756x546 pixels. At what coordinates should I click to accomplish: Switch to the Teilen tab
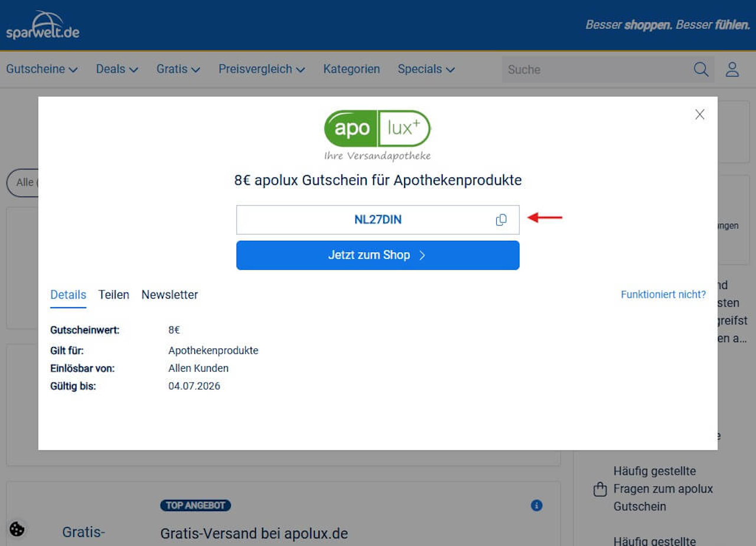click(x=114, y=295)
